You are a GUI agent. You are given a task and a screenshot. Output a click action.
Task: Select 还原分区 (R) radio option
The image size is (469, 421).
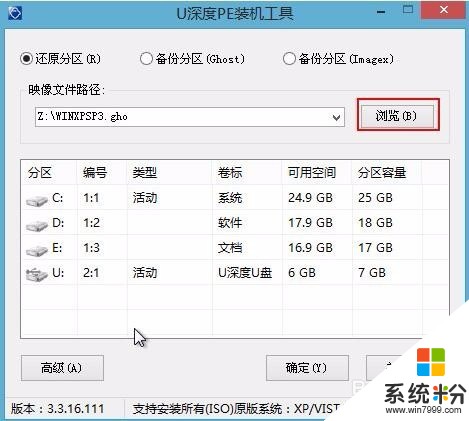coord(26,59)
